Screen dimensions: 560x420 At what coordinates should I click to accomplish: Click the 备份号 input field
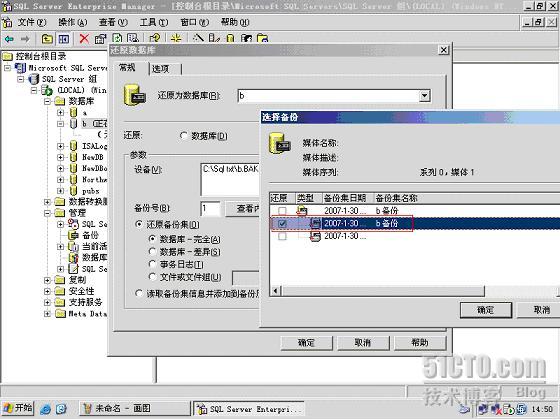[211, 209]
